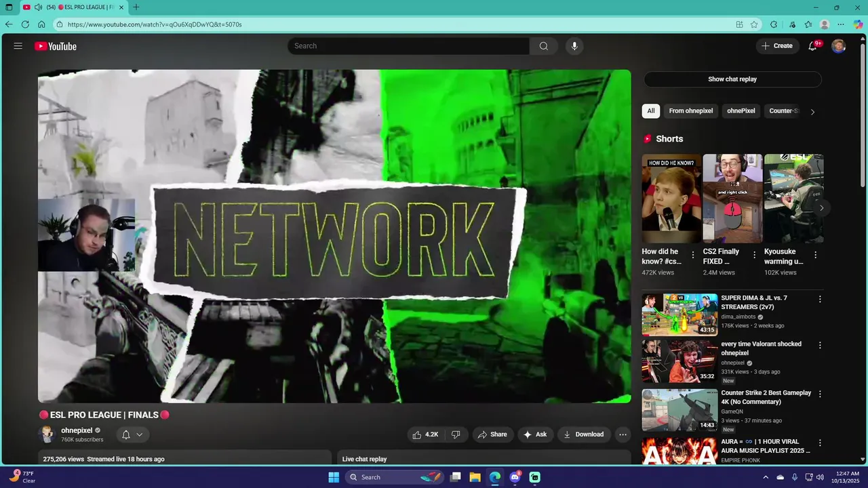Screen dimensions: 868x488
Task: Open a new browser tab
Action: 136,7
